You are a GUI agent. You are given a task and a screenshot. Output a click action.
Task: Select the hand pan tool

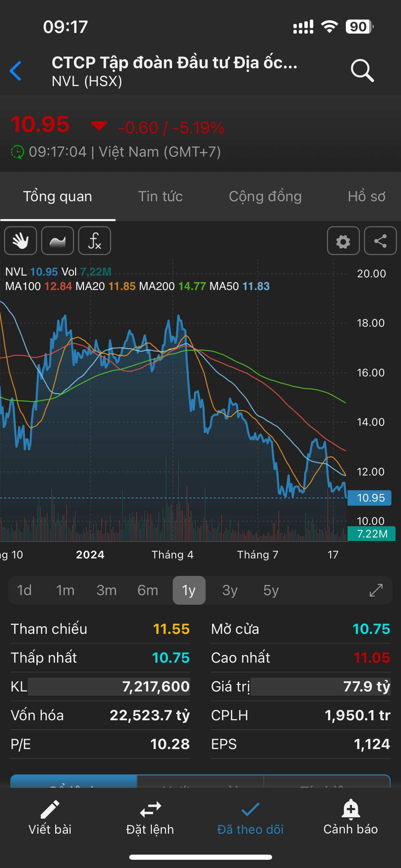21,241
